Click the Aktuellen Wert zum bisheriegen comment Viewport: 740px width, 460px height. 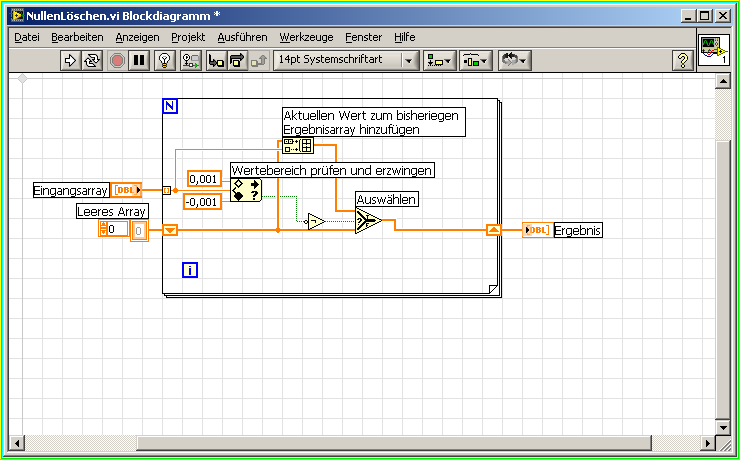click(x=374, y=122)
